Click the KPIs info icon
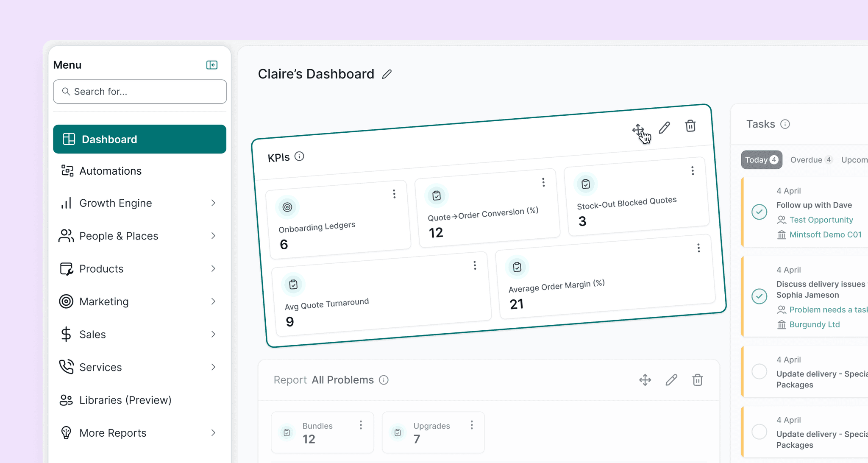This screenshot has height=463, width=868. coord(299,156)
